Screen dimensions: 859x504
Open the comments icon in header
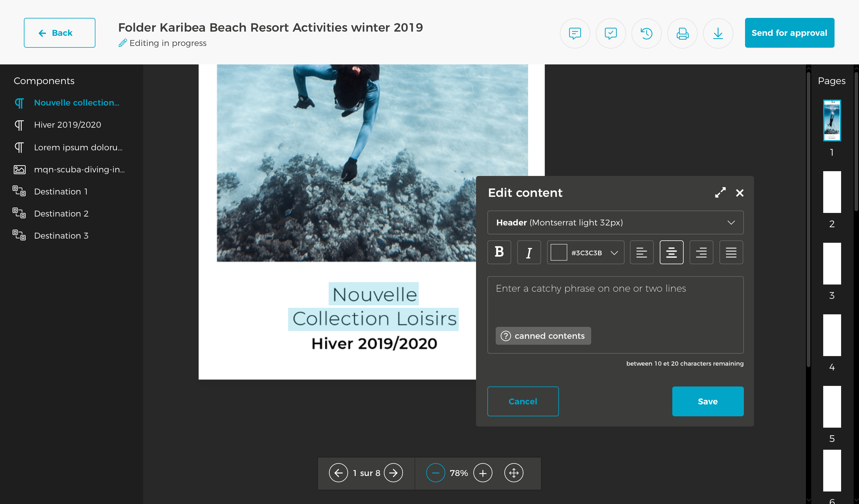575,33
